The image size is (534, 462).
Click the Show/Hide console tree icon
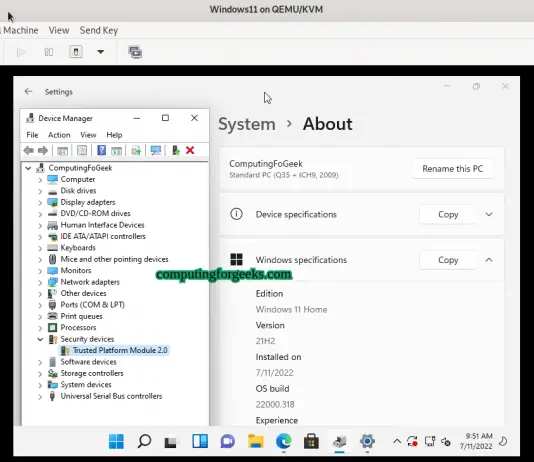(62, 150)
